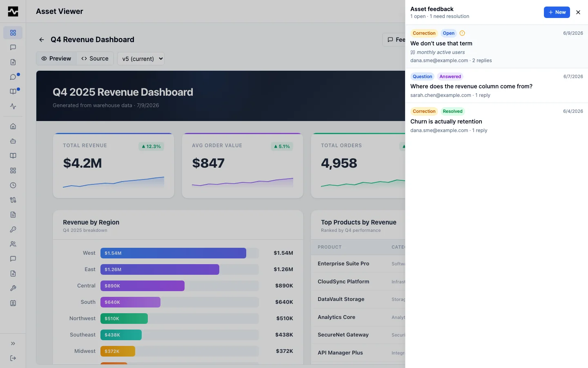The image size is (588, 368).
Task: Select the CloudSync Platform product row
Action: [358, 282]
